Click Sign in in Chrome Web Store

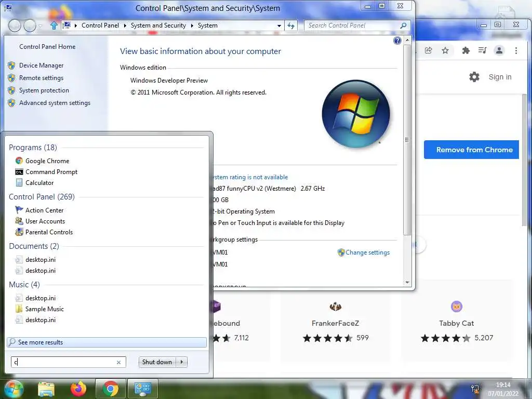tap(500, 77)
